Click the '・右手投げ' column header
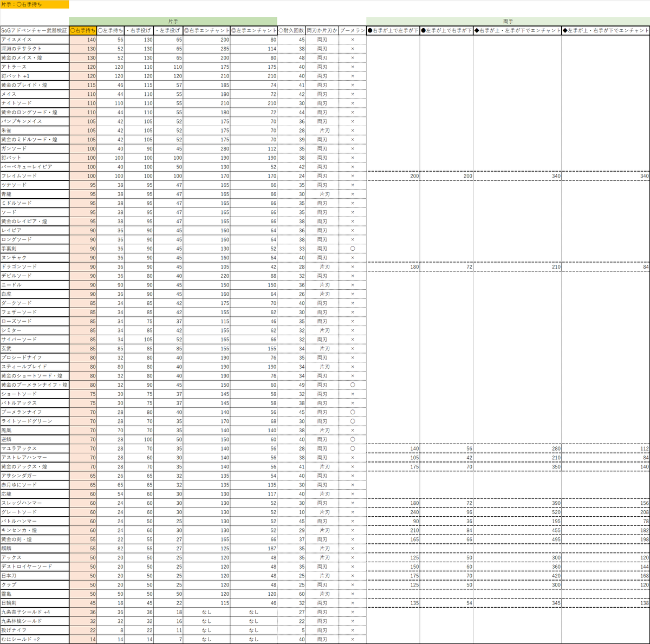The image size is (650, 644). [x=139, y=30]
